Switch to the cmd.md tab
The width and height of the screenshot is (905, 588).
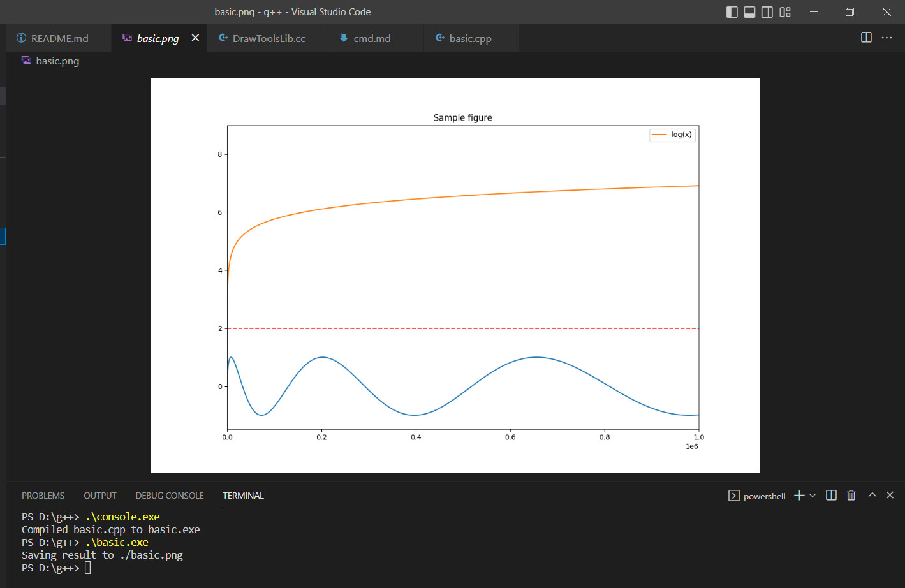[x=372, y=38]
